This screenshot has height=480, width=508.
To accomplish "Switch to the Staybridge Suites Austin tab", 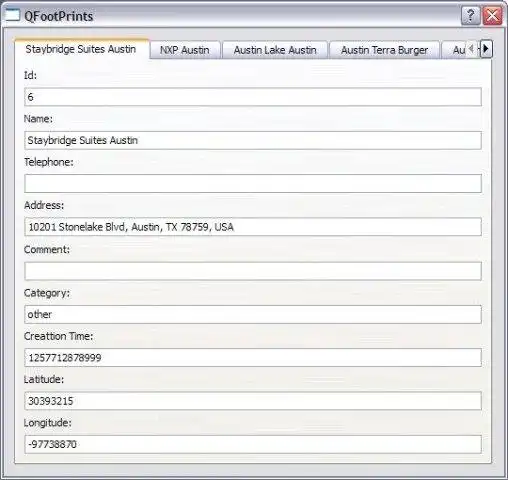I will point(81,49).
